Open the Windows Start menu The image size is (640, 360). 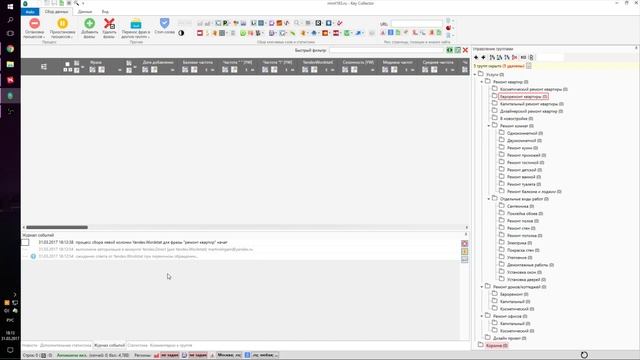pyautogui.click(x=10, y=6)
